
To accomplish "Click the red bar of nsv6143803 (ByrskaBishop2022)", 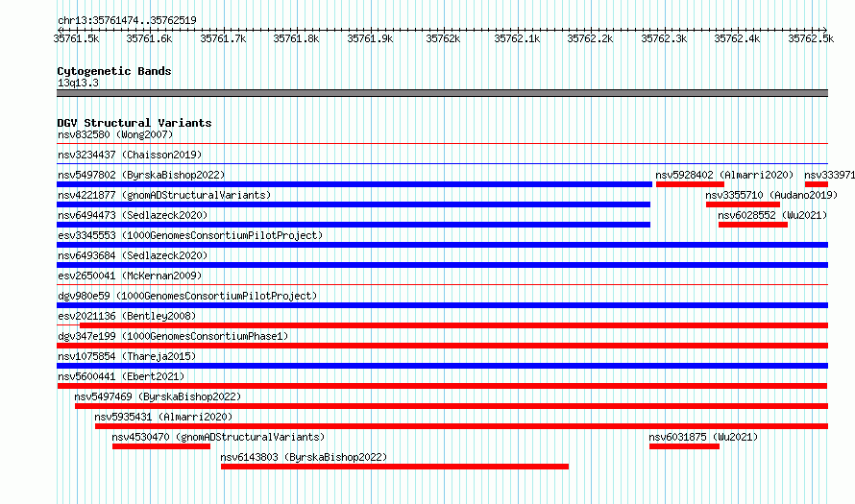I will 395,467.
